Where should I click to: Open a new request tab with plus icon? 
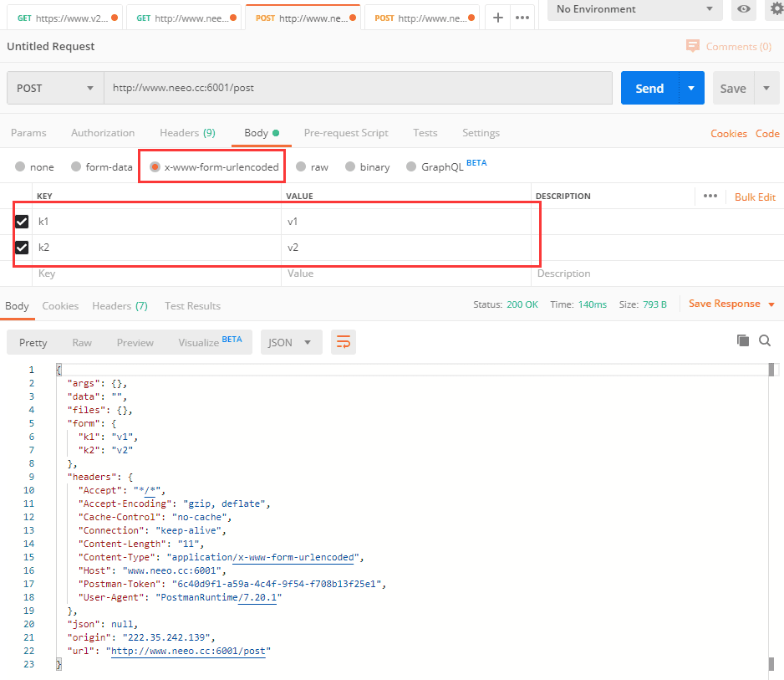[497, 18]
